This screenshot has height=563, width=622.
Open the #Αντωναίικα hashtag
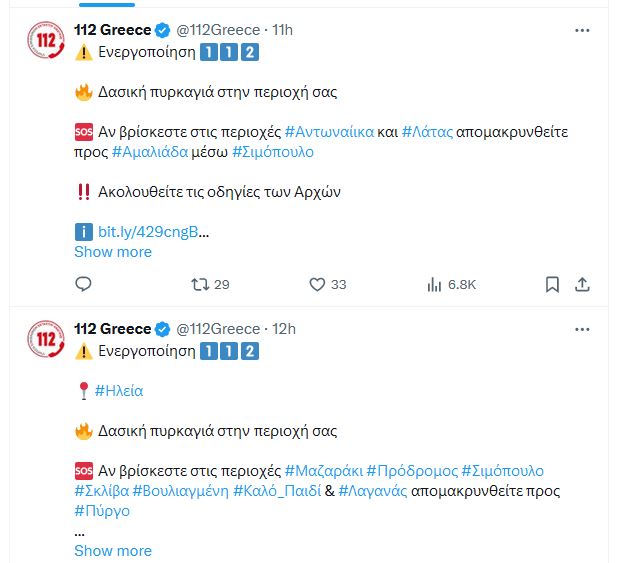point(332,132)
